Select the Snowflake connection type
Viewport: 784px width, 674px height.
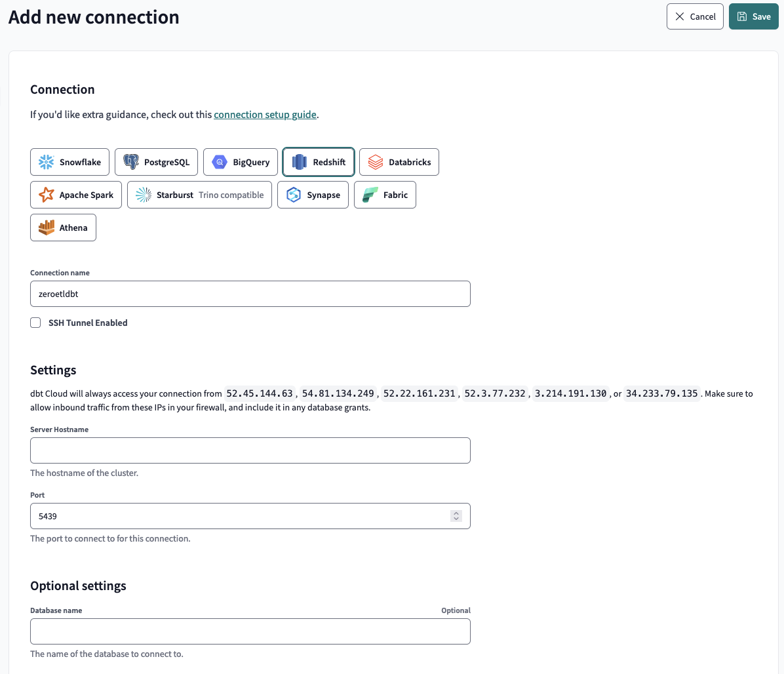71,162
